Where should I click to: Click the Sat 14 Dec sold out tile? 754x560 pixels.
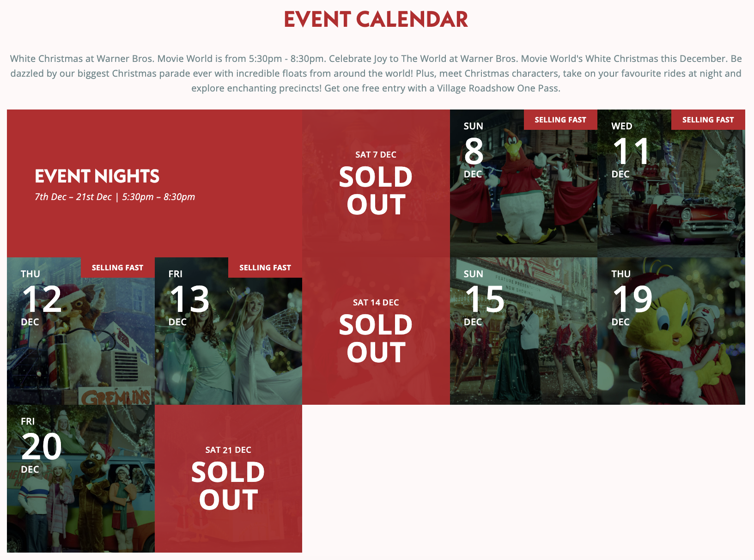[x=376, y=331]
